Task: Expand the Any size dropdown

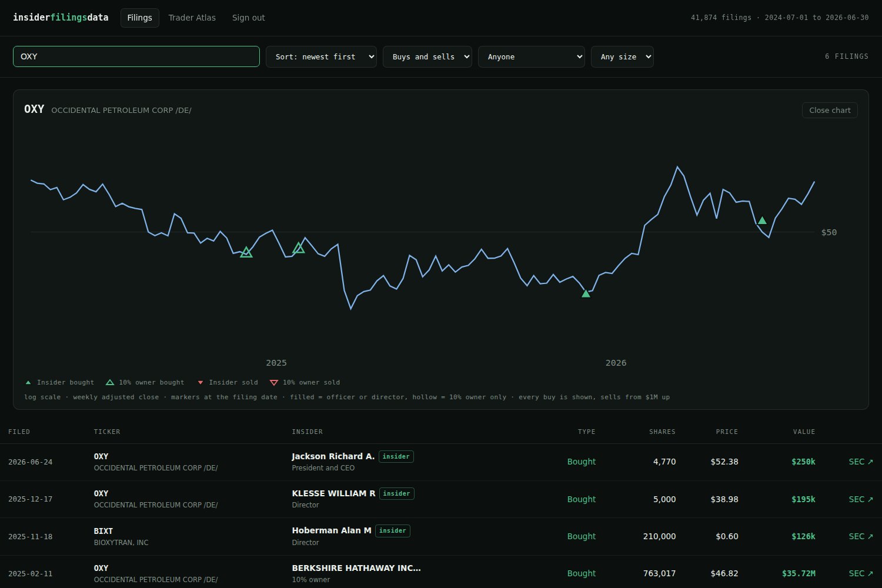Action: click(x=622, y=57)
